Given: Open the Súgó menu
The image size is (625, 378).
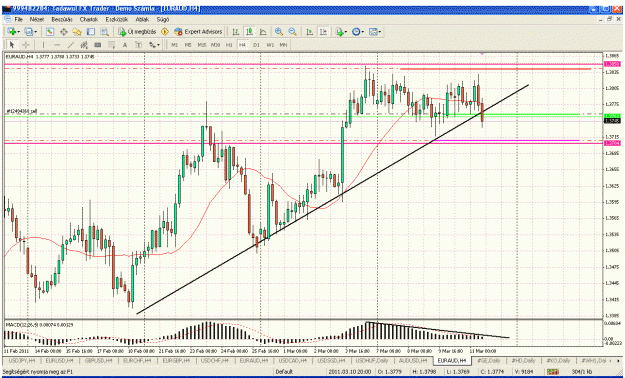Looking at the screenshot, I should 163,19.
